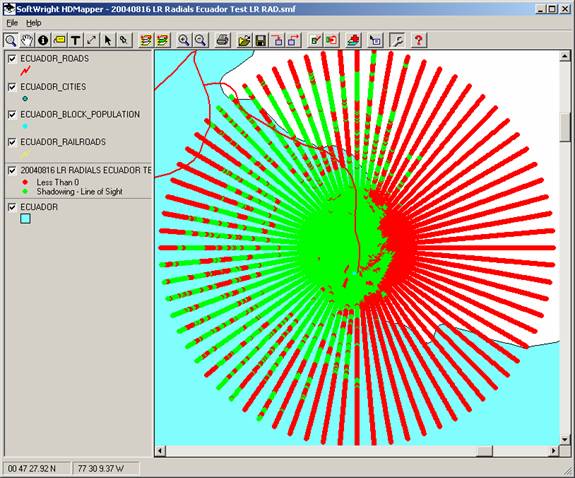
Task: Click the cyan ECUADOR layer color swatch
Action: (x=25, y=219)
